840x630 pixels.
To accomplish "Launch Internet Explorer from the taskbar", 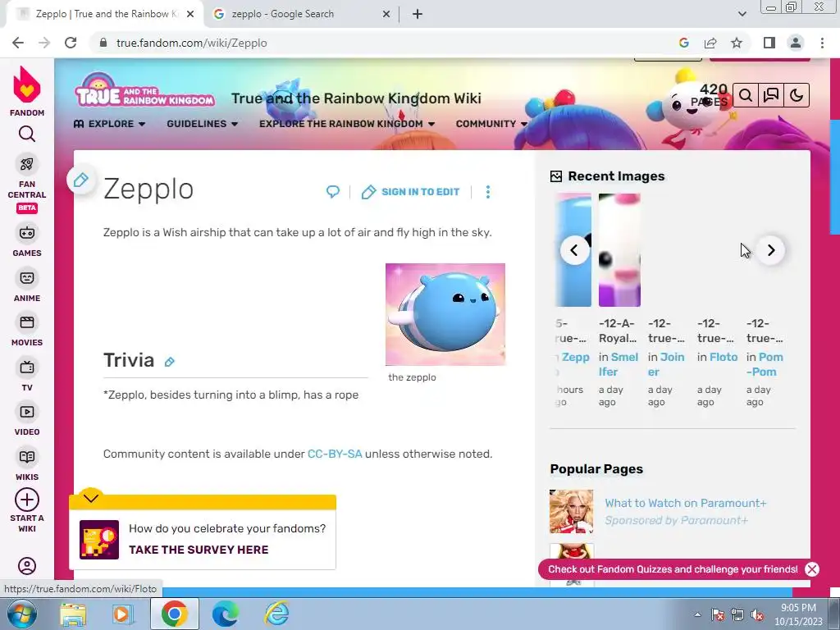I will [277, 614].
